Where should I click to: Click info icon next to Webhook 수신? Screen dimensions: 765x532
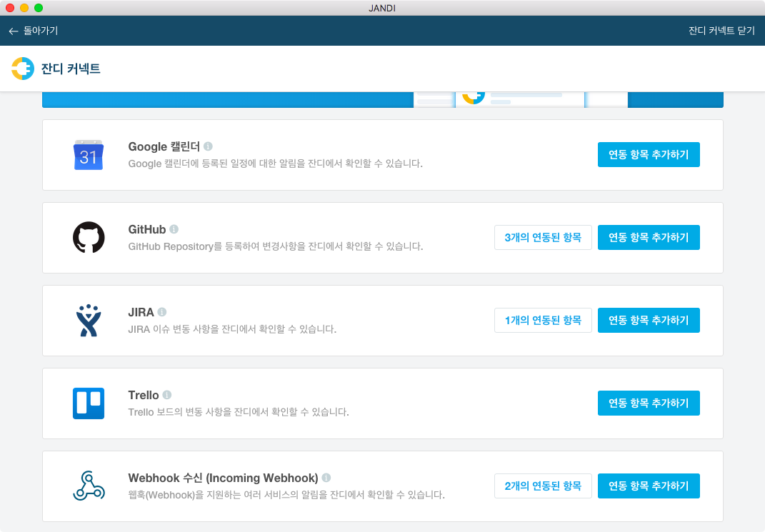pos(326,478)
